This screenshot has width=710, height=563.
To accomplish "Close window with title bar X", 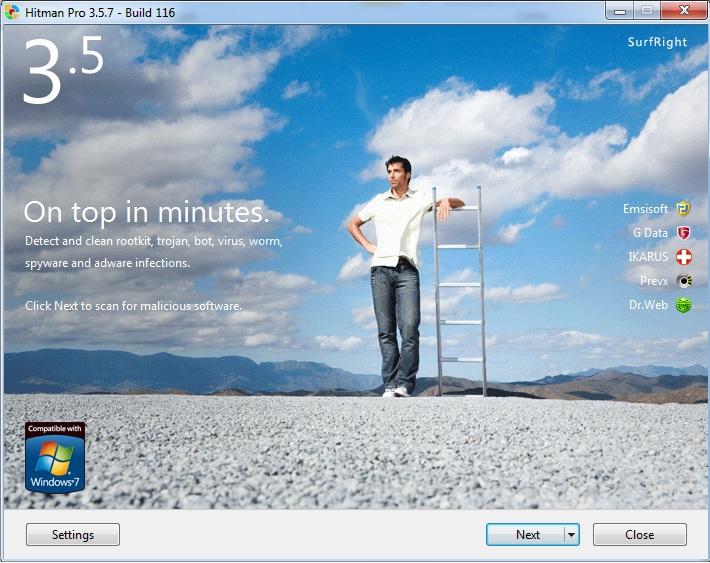I will pyautogui.click(x=684, y=10).
